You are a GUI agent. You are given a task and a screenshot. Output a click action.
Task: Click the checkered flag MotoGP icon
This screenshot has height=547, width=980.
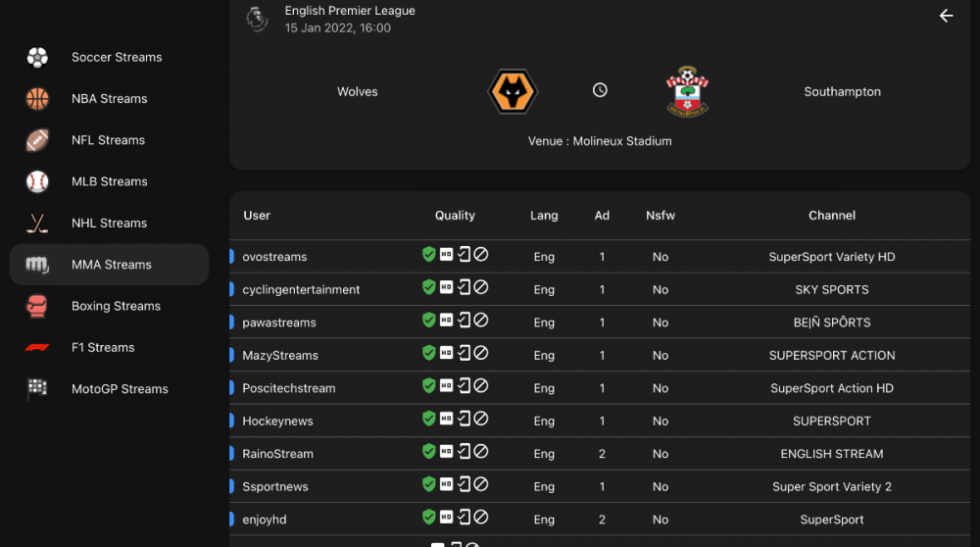click(37, 388)
